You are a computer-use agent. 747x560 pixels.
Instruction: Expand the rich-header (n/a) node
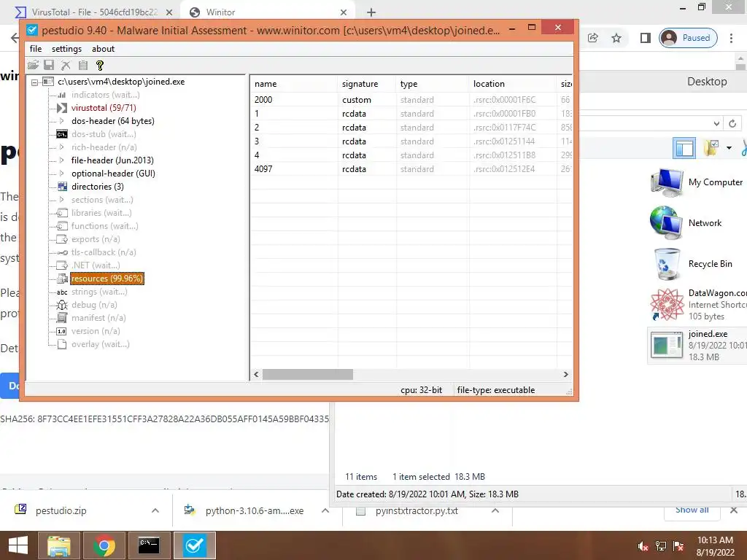coord(61,147)
